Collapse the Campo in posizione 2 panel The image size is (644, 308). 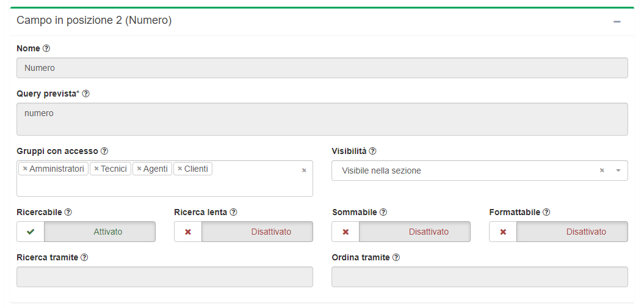617,21
